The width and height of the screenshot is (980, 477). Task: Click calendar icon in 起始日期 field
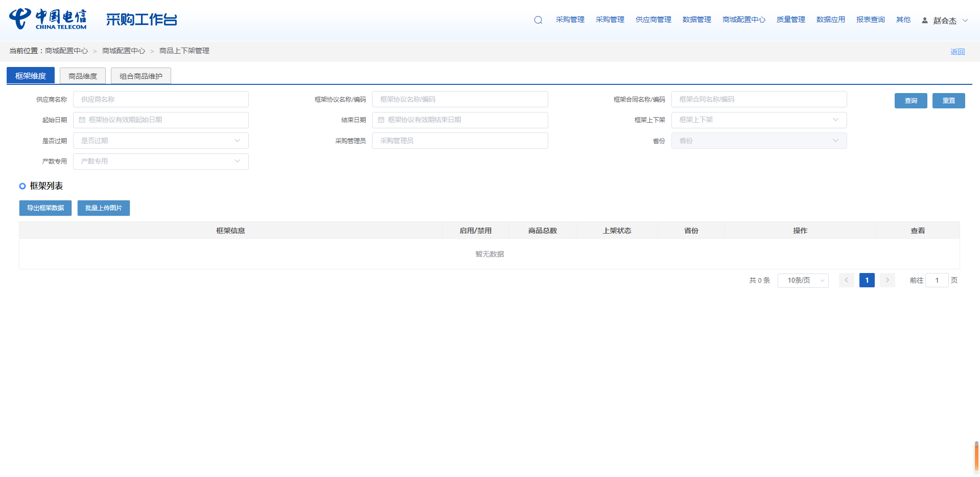[82, 120]
